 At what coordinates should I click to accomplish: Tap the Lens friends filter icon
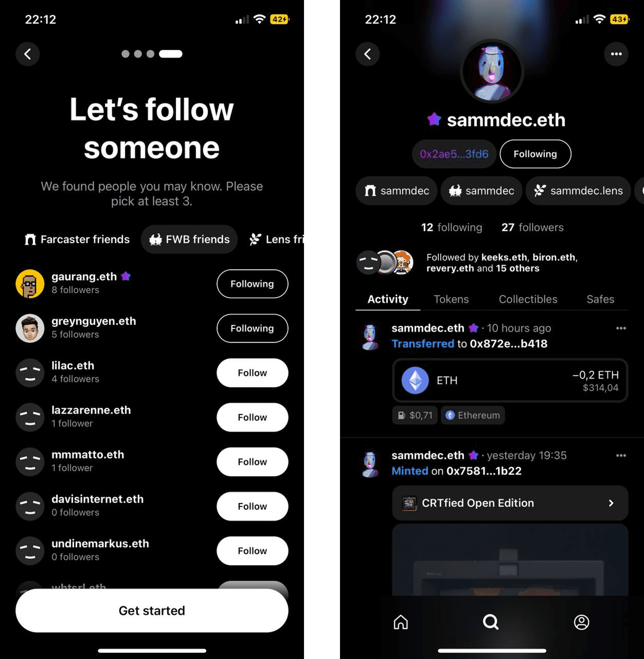coord(255,239)
